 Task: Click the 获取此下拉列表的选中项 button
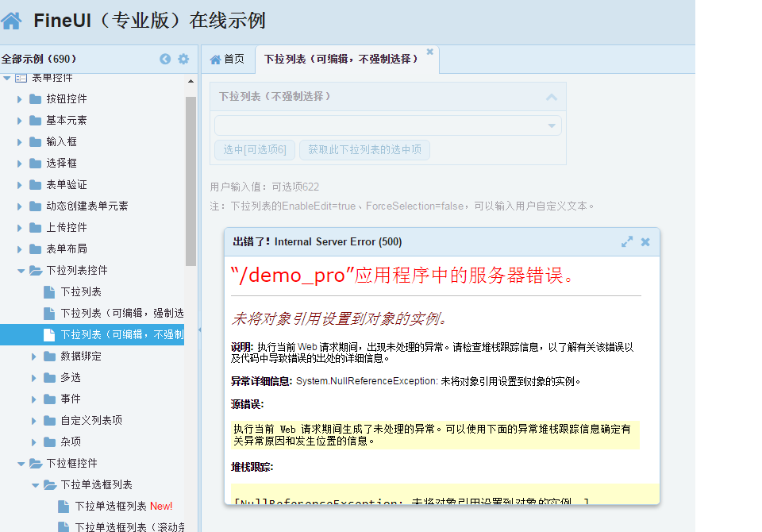[364, 150]
